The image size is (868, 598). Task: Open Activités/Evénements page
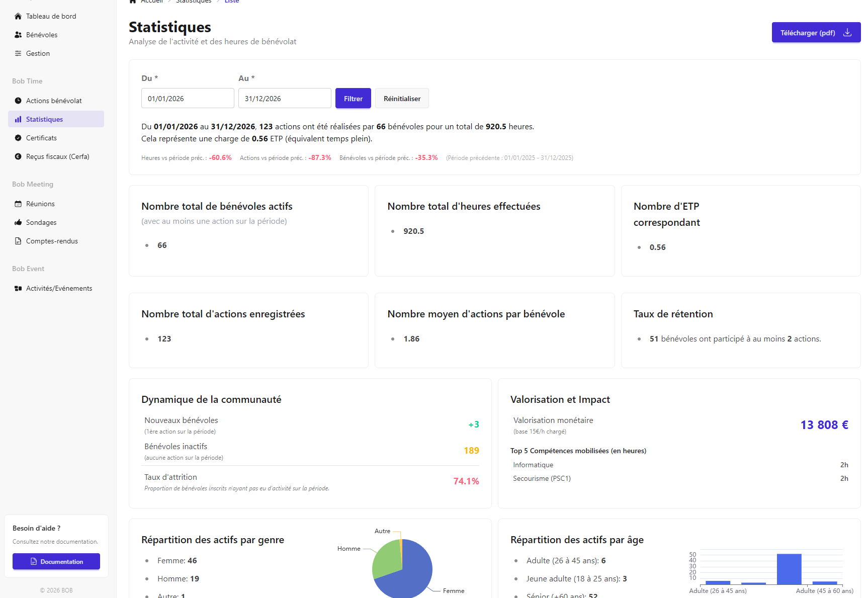[56, 288]
